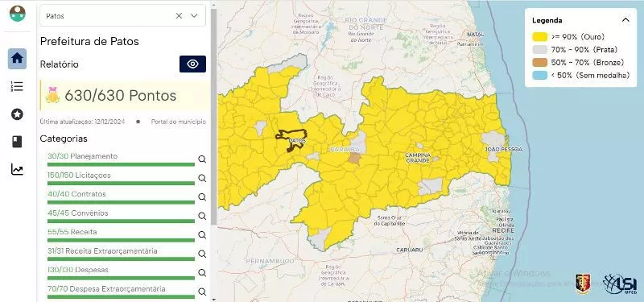Open the Portal do município link
Screen dimensions: 644x302
point(178,122)
